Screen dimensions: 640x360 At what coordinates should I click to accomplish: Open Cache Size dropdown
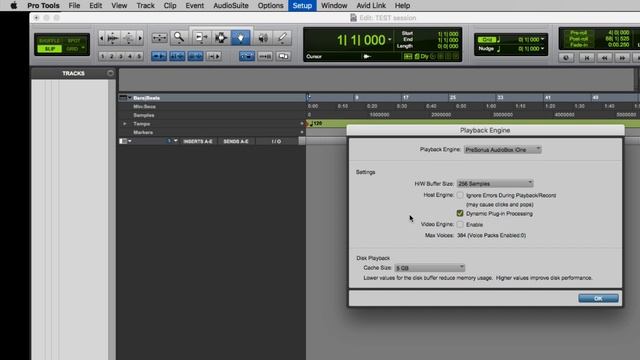point(429,268)
